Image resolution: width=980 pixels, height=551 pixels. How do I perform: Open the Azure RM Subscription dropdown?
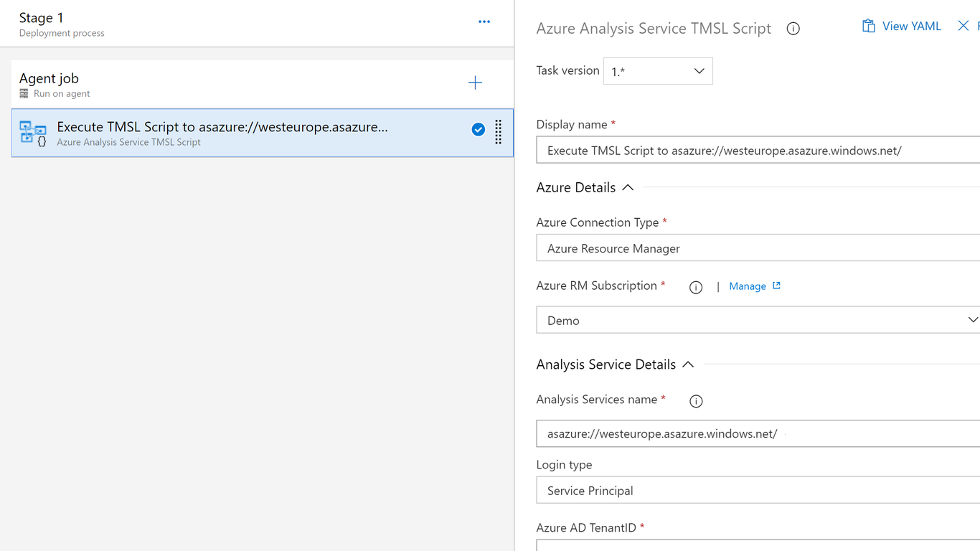pos(758,320)
